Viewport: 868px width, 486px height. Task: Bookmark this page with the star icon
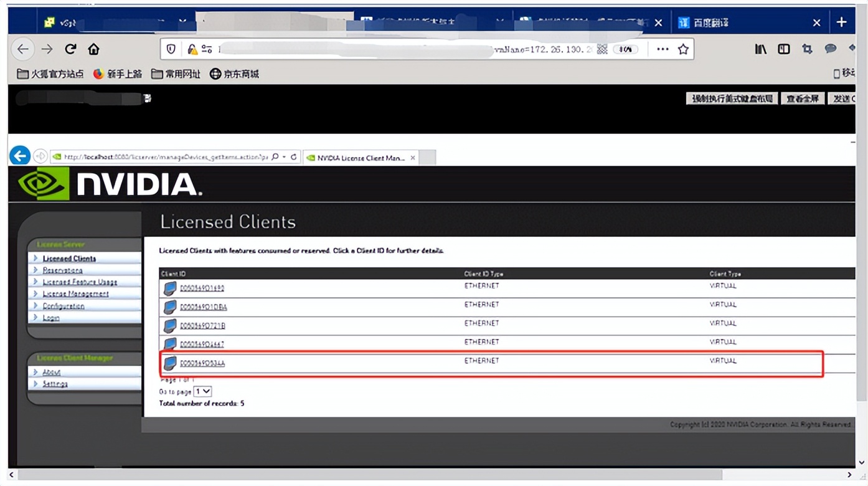683,49
